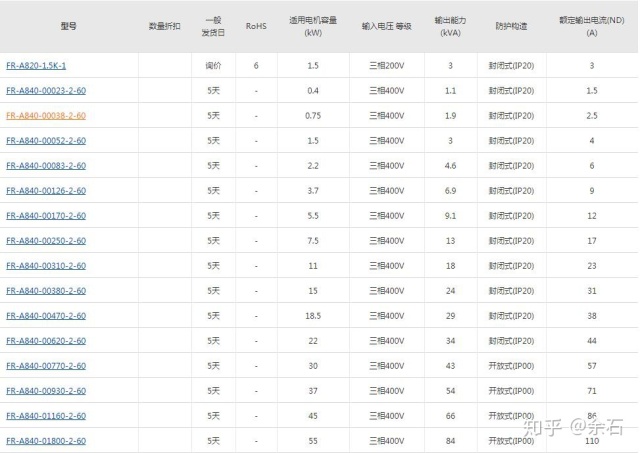The image size is (640, 453).
Task: Open the FR-A840-00250-2-60 model link
Action: pyautogui.click(x=46, y=241)
